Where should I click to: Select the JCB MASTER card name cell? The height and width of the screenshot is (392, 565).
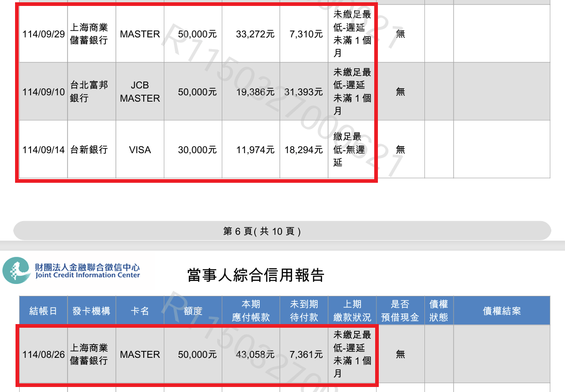pyautogui.click(x=140, y=92)
